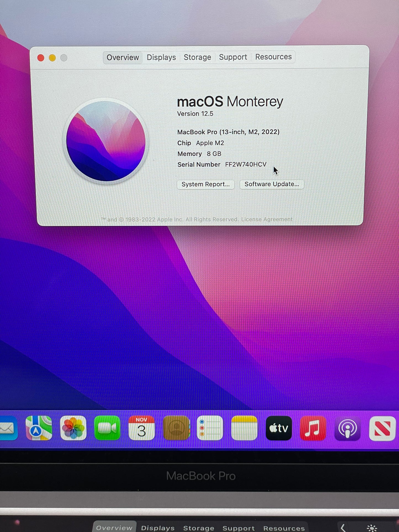Viewport: 399px width, 532px height.
Task: Select the Overview tab in About This Mac
Action: point(123,57)
